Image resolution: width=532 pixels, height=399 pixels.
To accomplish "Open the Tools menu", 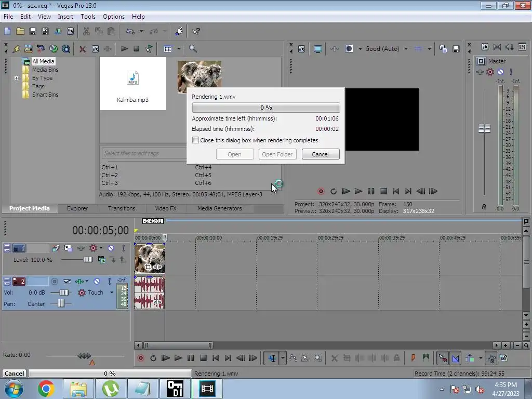I will [x=88, y=16].
